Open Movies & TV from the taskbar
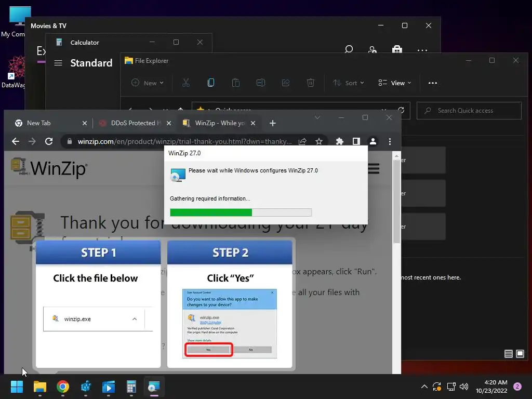532x399 pixels. tap(109, 387)
